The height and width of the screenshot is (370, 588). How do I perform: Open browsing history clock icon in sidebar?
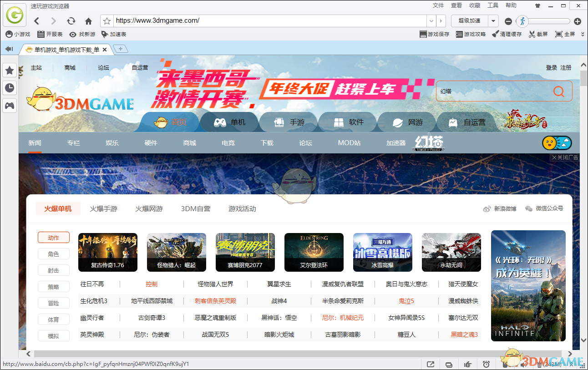click(10, 88)
